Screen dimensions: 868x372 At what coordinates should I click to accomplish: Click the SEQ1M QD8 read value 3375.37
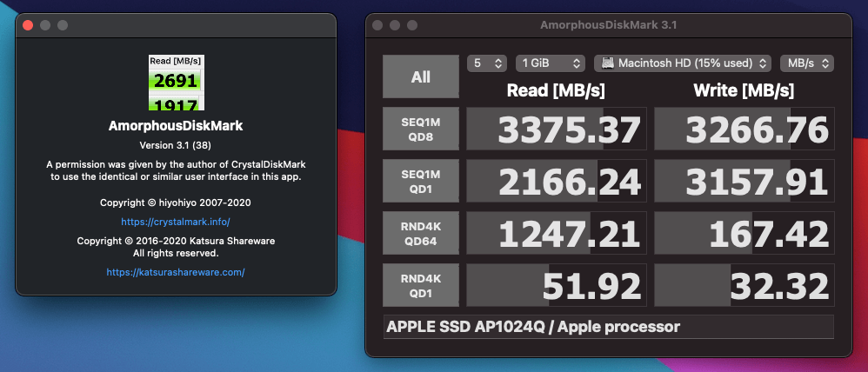coord(557,129)
